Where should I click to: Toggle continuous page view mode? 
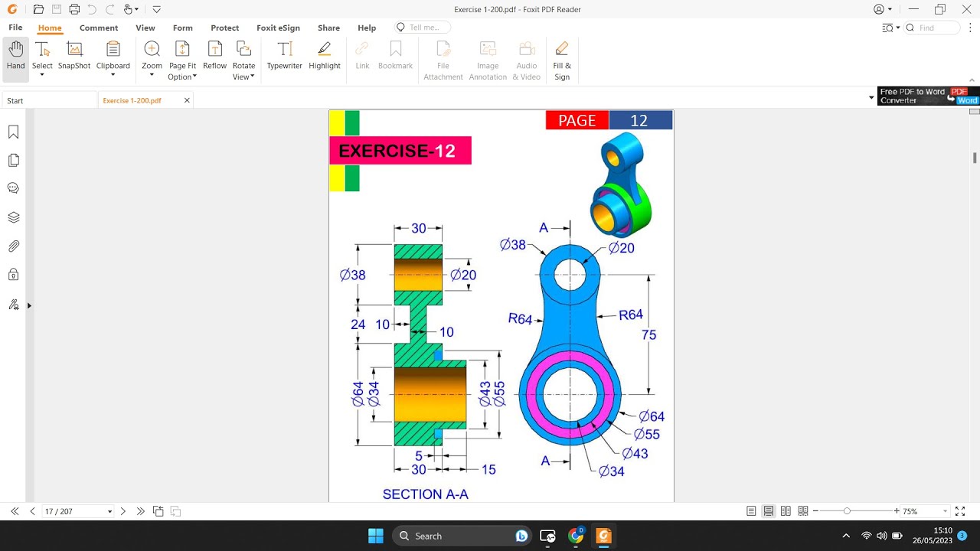[x=769, y=511]
